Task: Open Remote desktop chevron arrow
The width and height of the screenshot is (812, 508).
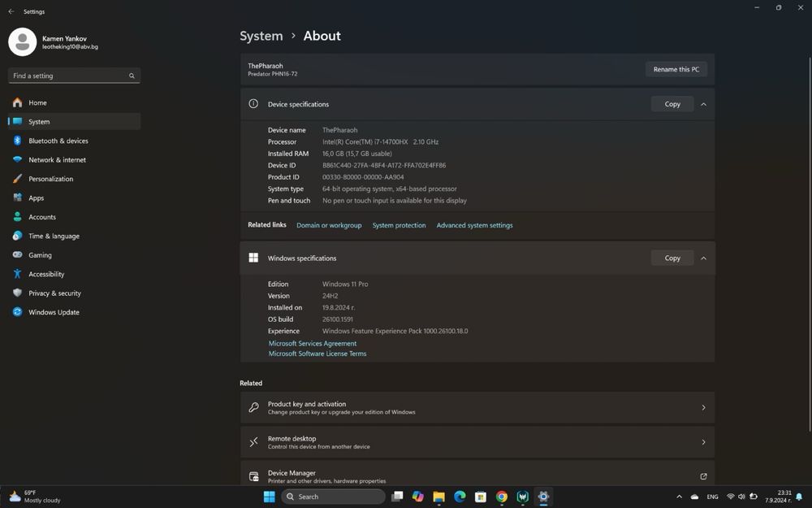Action: pyautogui.click(x=703, y=442)
